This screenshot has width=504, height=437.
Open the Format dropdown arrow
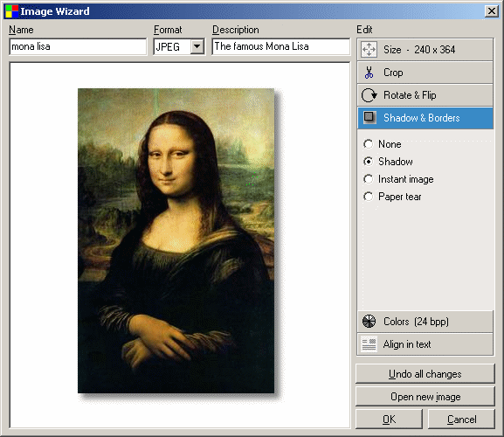click(197, 47)
